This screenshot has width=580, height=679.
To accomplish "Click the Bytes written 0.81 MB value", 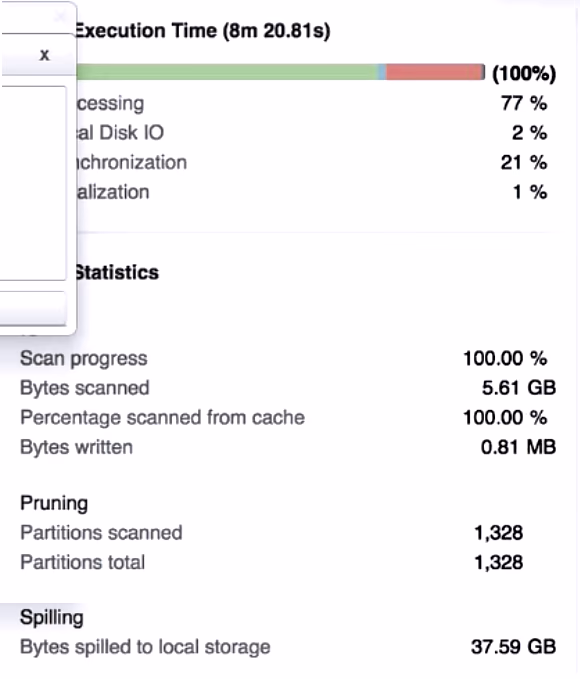I will pyautogui.click(x=518, y=447).
